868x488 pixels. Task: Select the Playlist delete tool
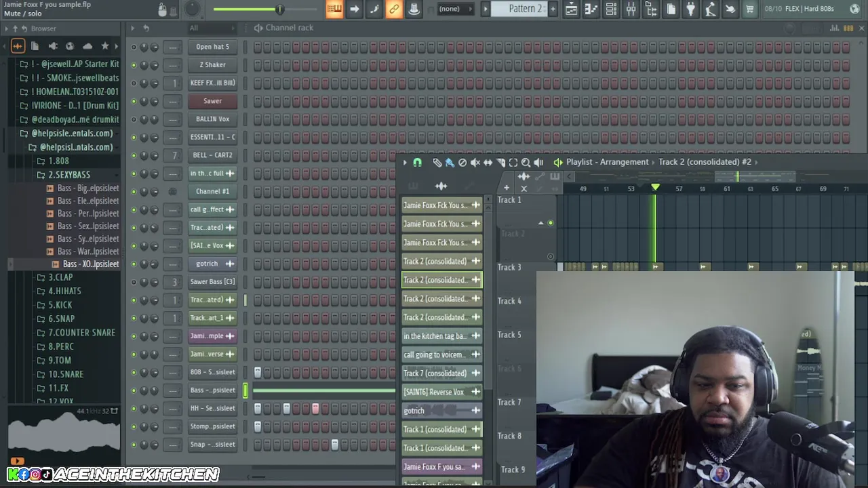[x=462, y=163]
